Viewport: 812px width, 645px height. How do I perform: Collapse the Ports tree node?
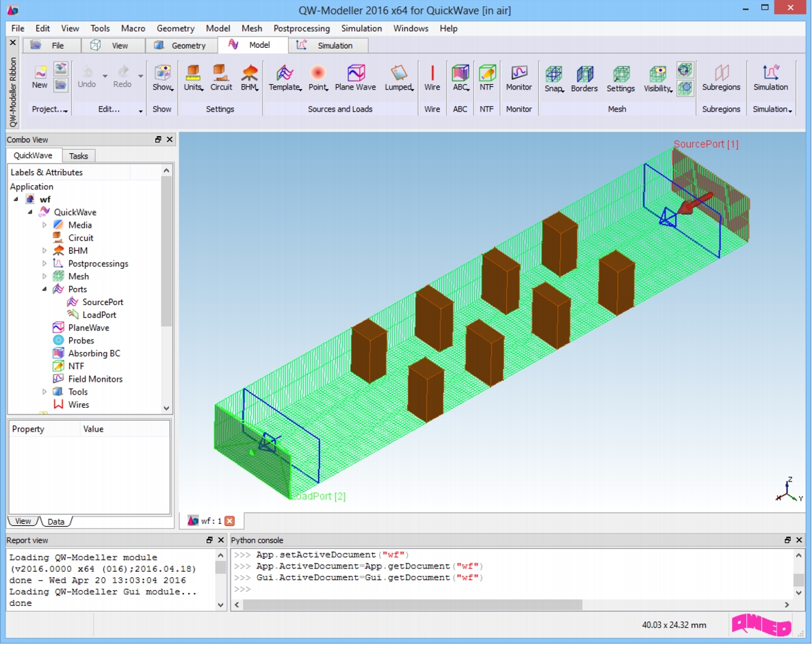(44, 289)
